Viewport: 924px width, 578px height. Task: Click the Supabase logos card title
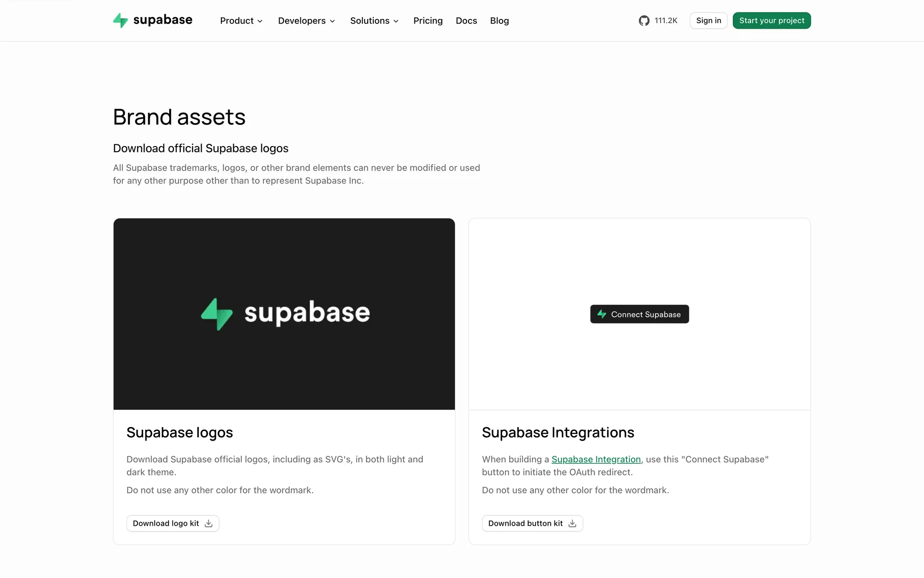[180, 432]
